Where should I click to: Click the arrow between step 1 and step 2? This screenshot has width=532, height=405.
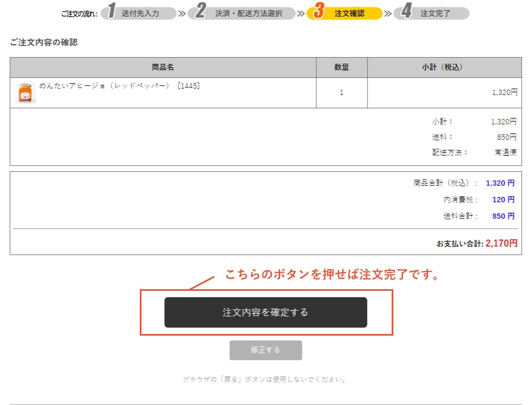click(x=182, y=13)
